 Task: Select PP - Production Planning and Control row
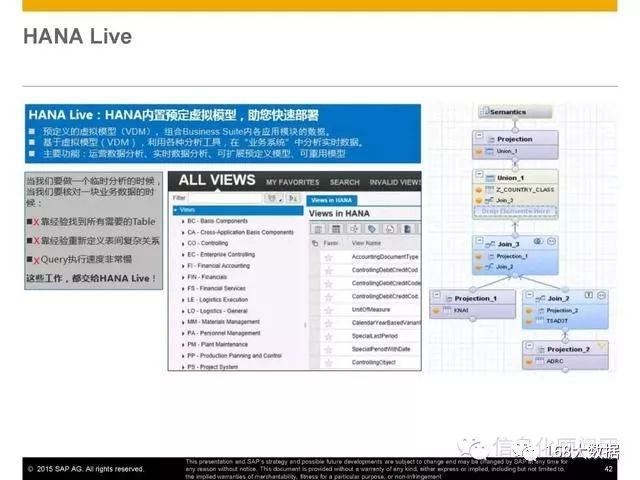pos(234,356)
